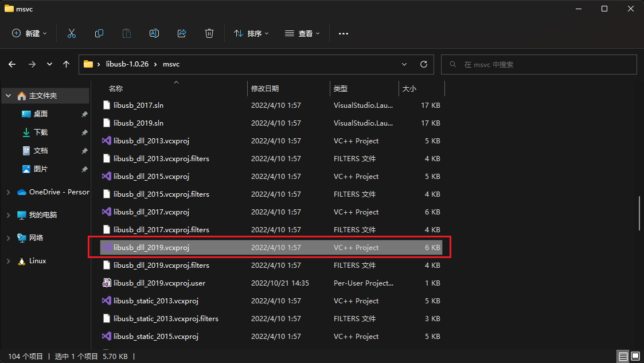Open the 排序 (Sort) dropdown
Viewport: 644px width, 363px height.
click(251, 33)
